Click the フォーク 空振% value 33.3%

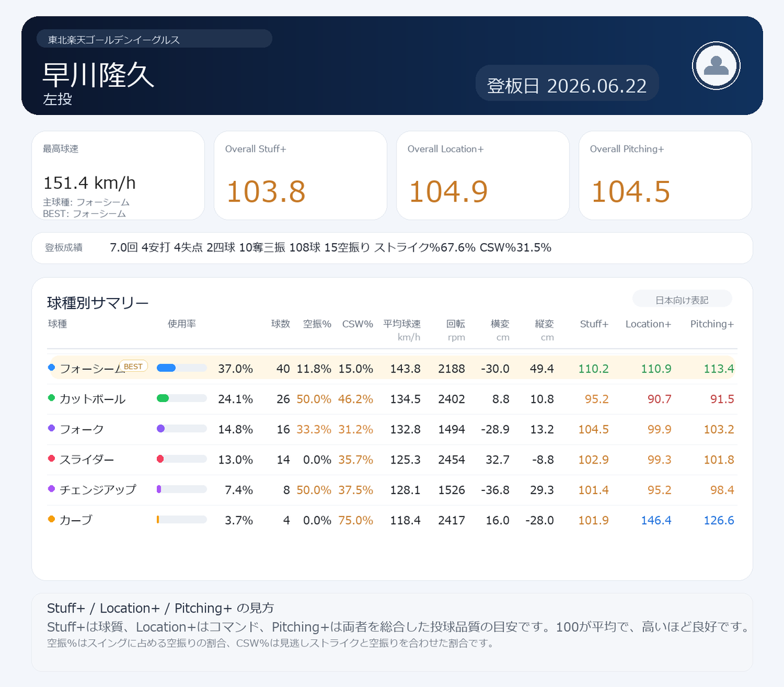coord(314,429)
